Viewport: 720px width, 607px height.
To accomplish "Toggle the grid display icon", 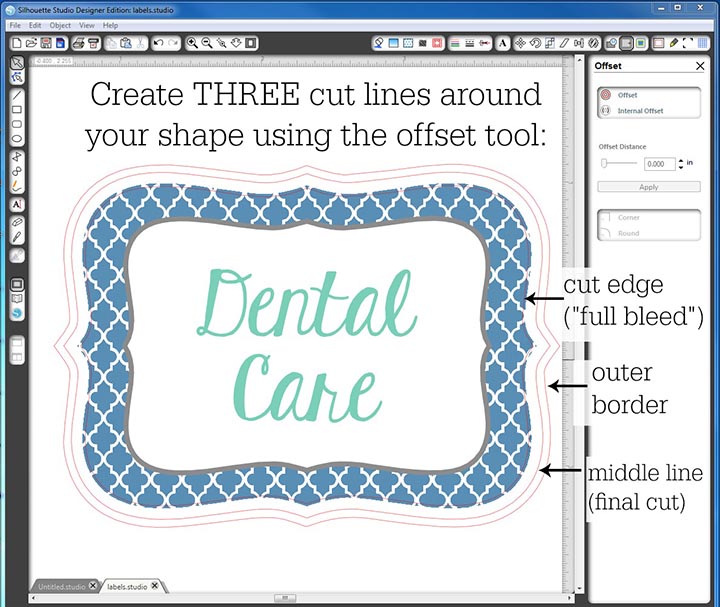I will pos(703,43).
